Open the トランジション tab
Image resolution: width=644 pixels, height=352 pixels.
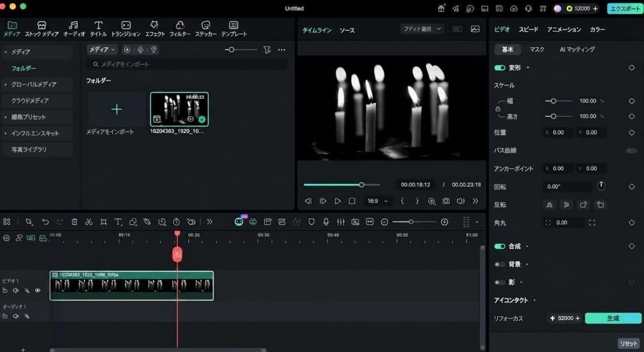(126, 29)
